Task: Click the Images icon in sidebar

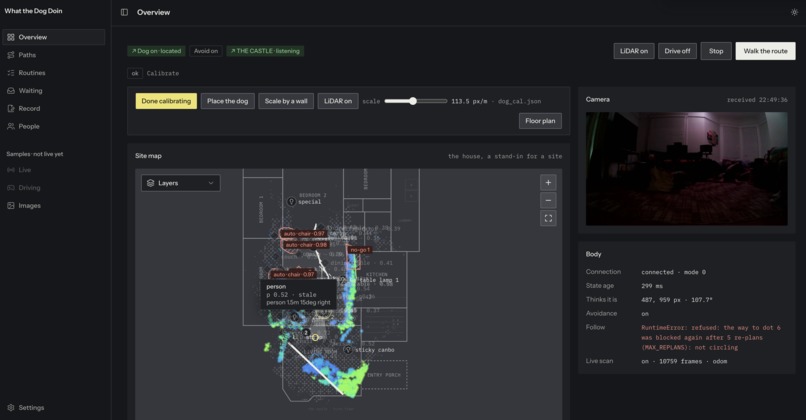Action: 11,206
